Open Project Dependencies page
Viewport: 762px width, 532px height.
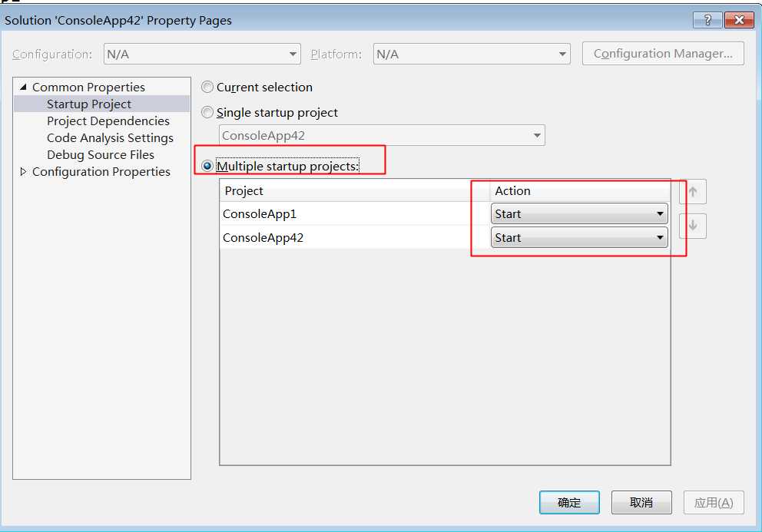tap(108, 121)
